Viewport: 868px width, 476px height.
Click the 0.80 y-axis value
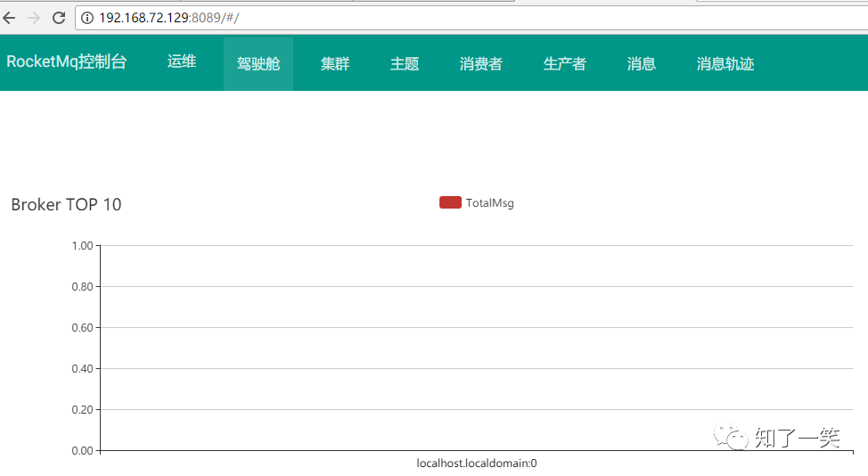point(83,287)
